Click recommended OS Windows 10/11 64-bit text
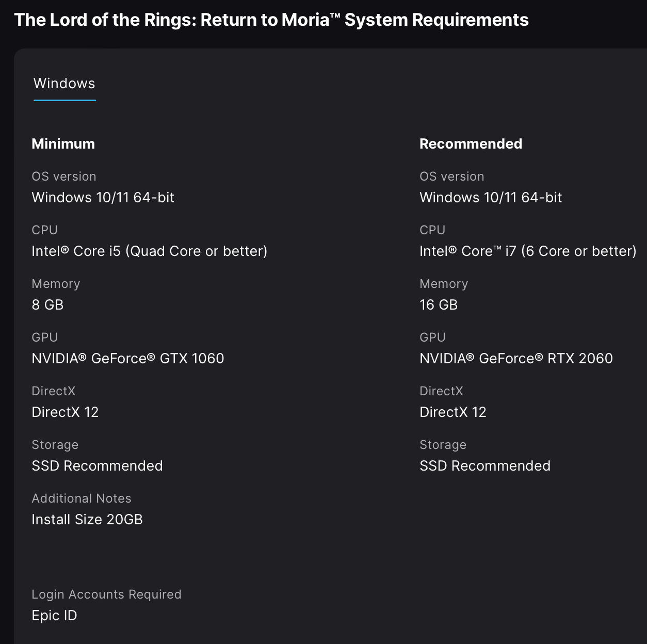This screenshot has width=647, height=644. (x=491, y=198)
